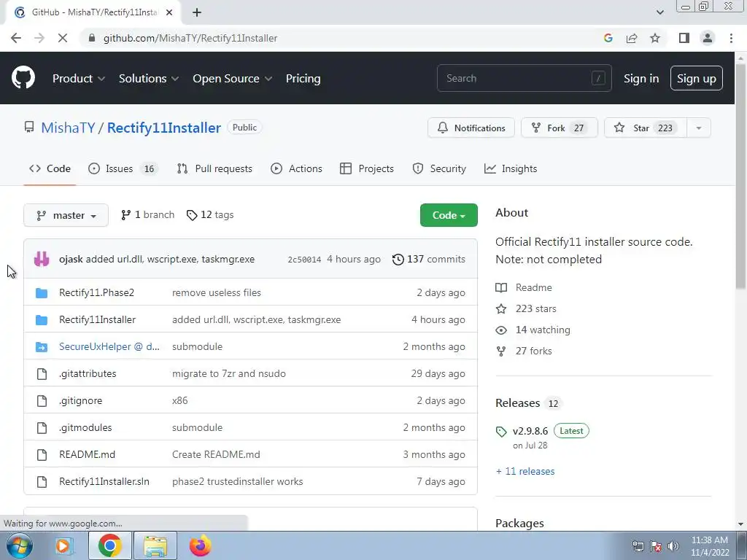
Task: Click the Notifications button
Action: [471, 128]
